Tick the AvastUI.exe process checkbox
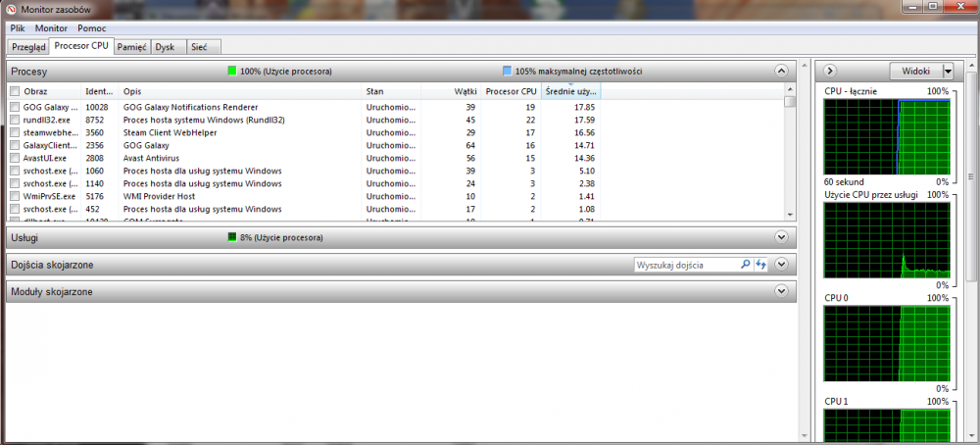The image size is (980, 445). click(15, 158)
